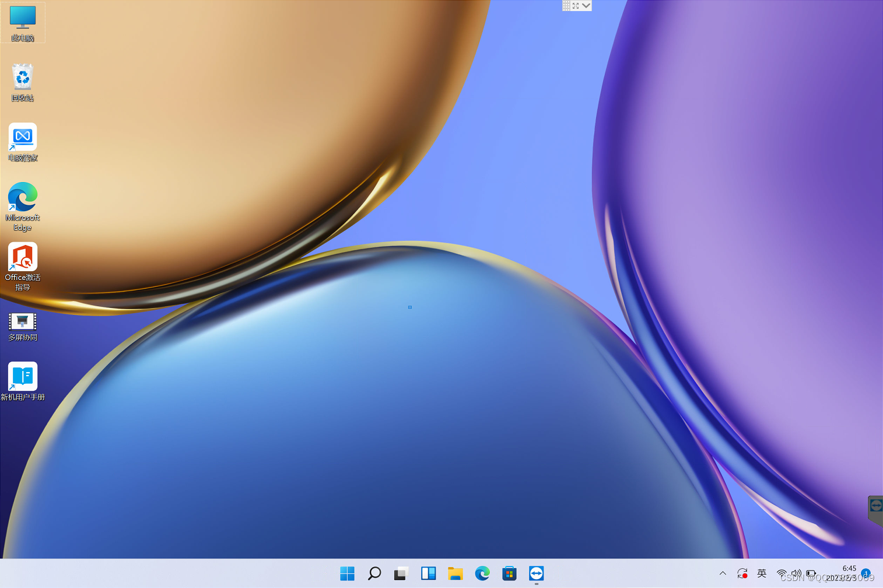Launch Microsoft Edge from the taskbar
883x588 pixels.
[x=482, y=573]
